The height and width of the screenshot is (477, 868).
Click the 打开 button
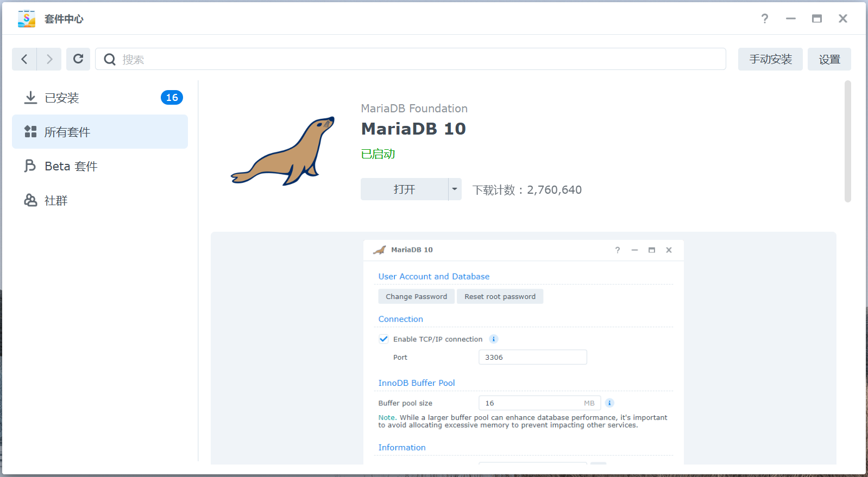coord(404,189)
